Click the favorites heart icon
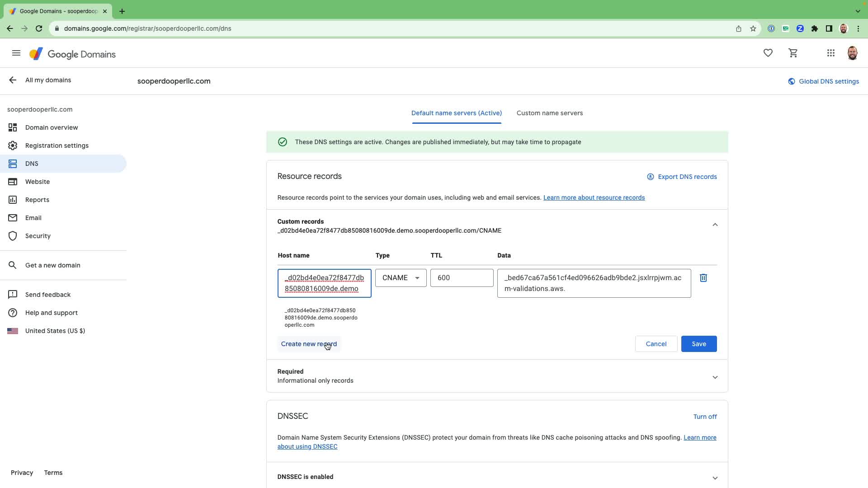Image resolution: width=868 pixels, height=488 pixels. (x=768, y=53)
